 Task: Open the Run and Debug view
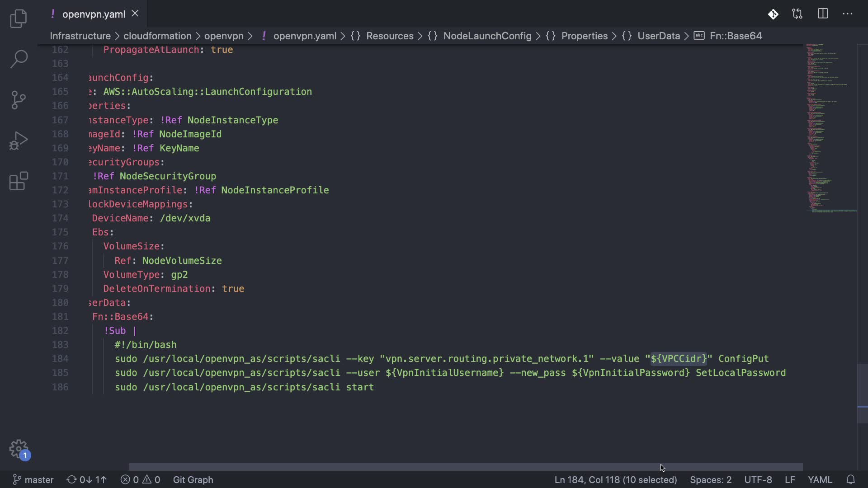coord(19,141)
